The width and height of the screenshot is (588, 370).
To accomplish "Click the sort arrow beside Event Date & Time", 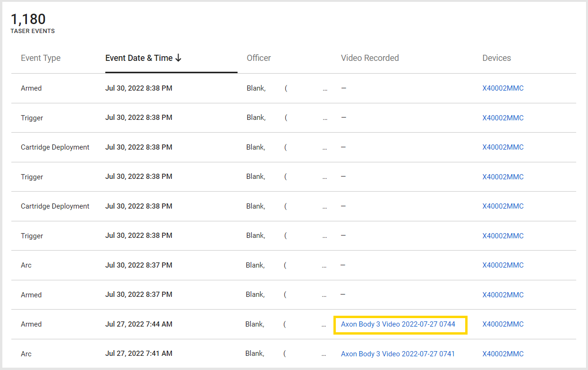I will [179, 58].
